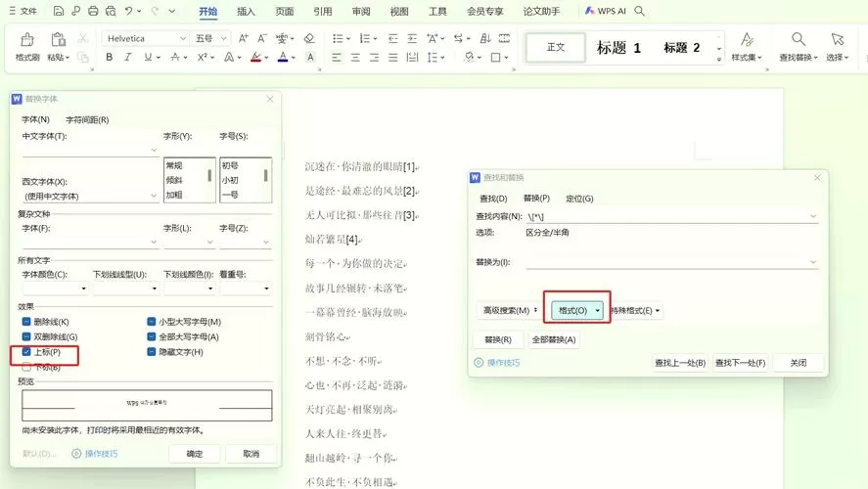Toggle Italic formatting button
Viewport: 868px width, 489px height.
pos(128,57)
